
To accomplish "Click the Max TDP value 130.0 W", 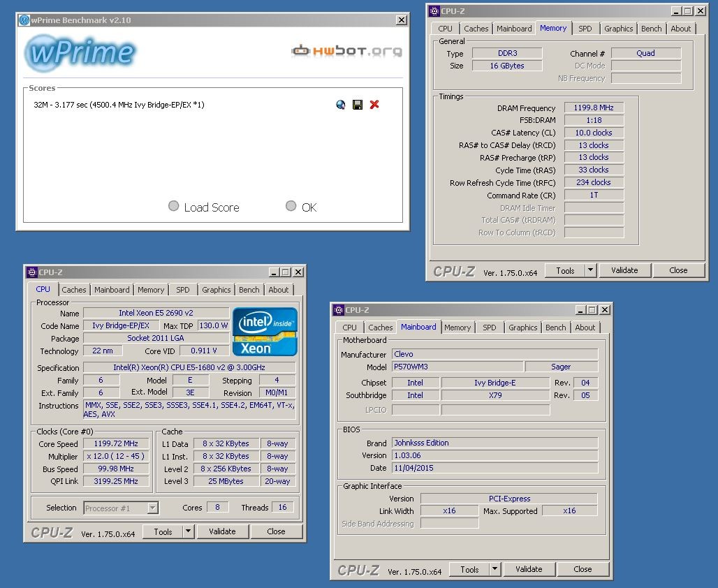I will [214, 325].
